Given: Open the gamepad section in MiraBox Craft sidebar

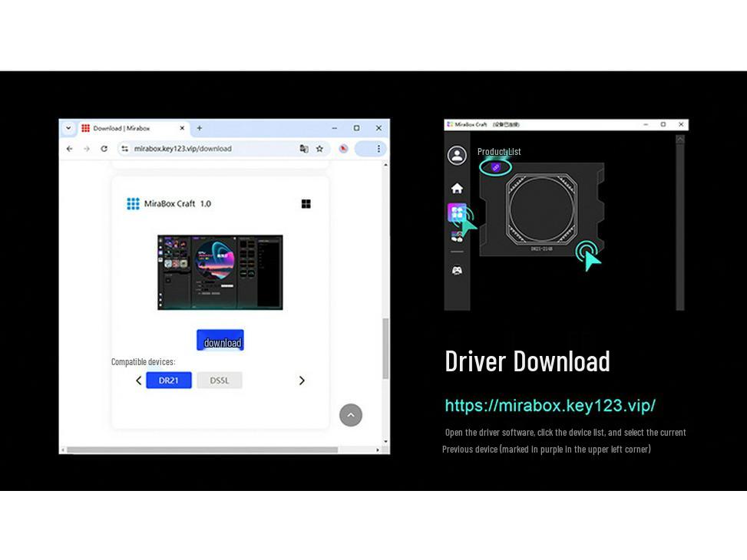Looking at the screenshot, I should point(457,268).
